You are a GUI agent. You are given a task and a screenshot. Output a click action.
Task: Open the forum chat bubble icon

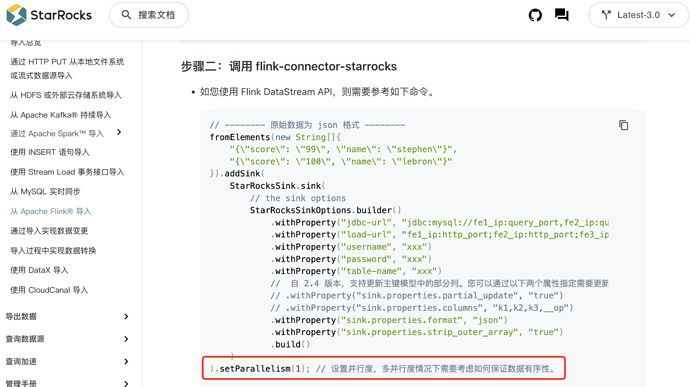562,15
